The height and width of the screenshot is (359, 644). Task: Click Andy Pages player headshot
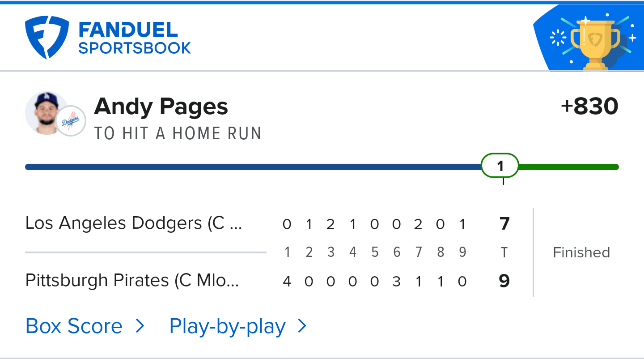coord(46,112)
